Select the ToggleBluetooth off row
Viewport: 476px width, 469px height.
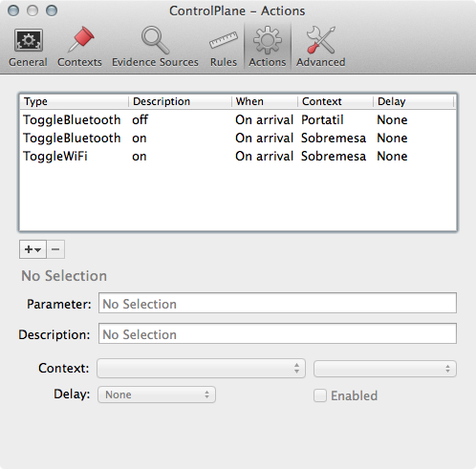pyautogui.click(x=238, y=120)
